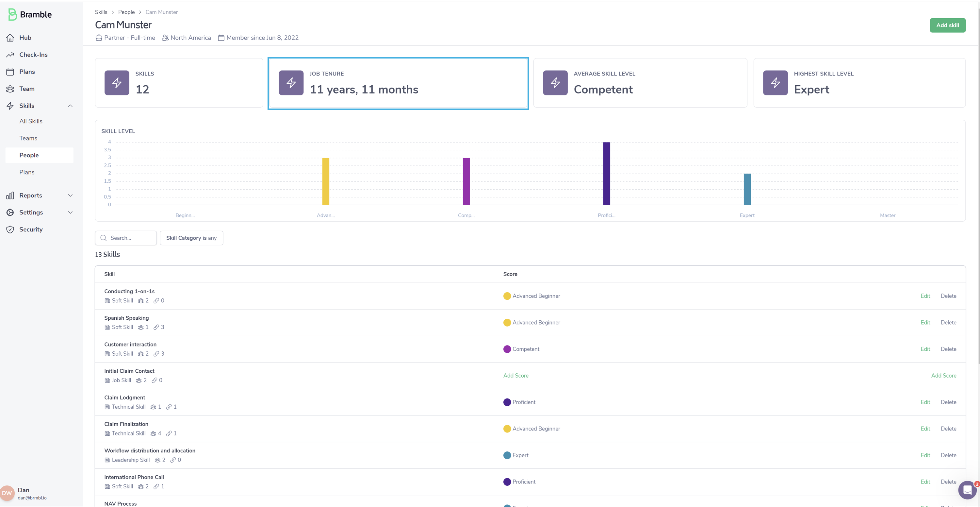Collapse the Skills sidebar section
Image resolution: width=980 pixels, height=507 pixels.
click(70, 106)
